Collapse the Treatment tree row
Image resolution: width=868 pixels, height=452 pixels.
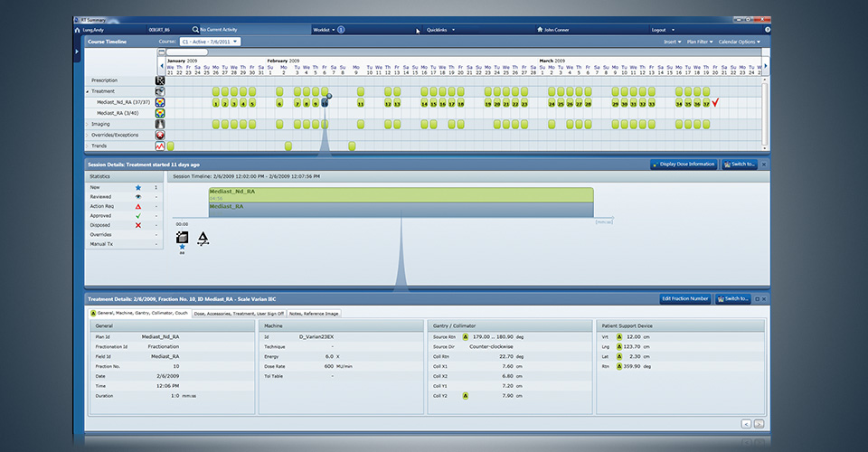(88, 91)
